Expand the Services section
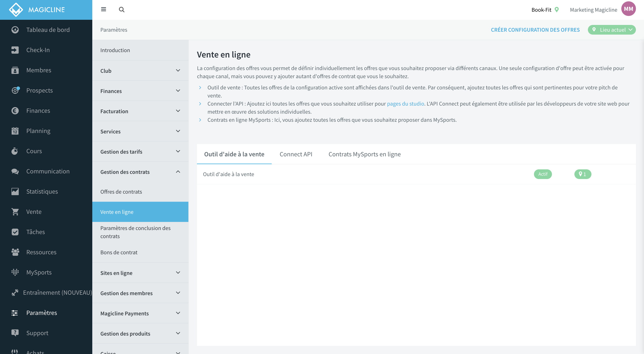 [x=140, y=131]
